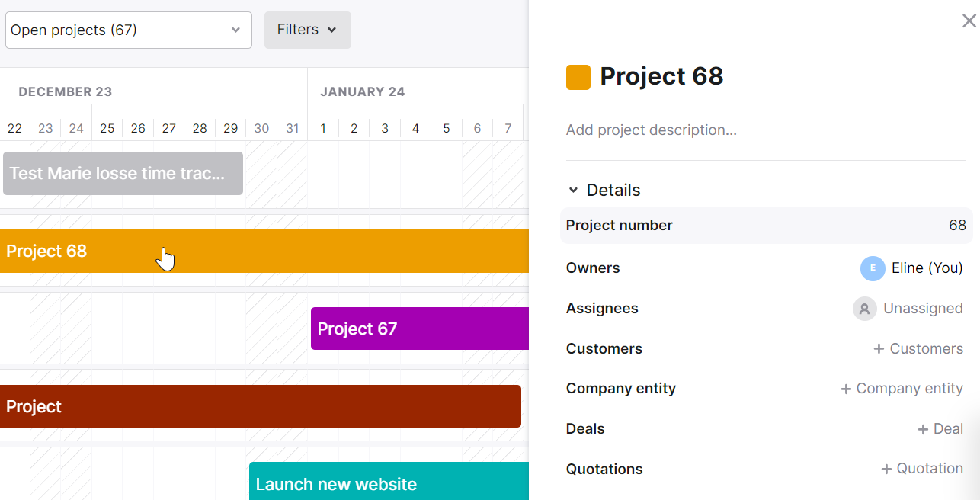Open the Open projects (67) dropdown
The image size is (980, 500).
pyautogui.click(x=128, y=30)
